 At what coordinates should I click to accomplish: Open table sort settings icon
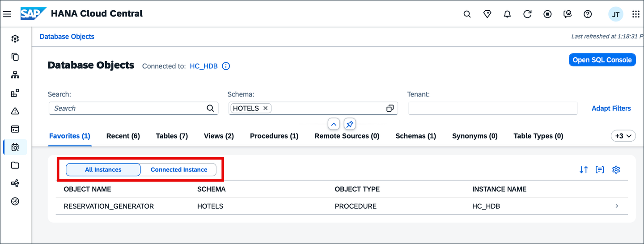point(584,170)
